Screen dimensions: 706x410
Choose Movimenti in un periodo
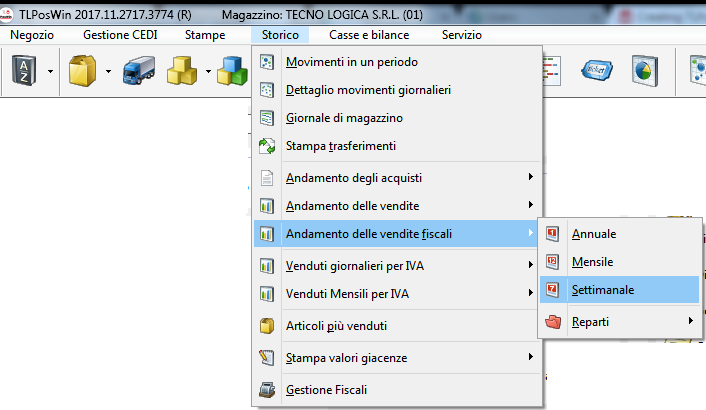click(x=351, y=62)
